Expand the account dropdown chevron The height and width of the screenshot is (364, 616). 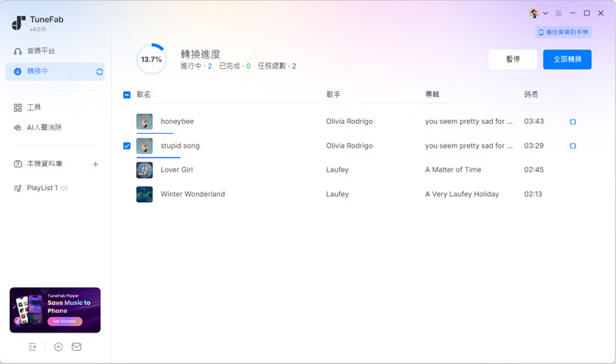[x=545, y=13]
